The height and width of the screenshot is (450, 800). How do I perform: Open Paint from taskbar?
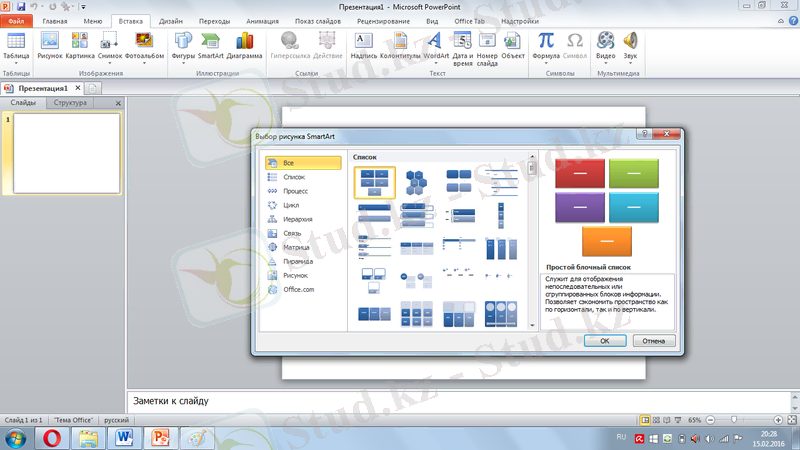coord(196,438)
